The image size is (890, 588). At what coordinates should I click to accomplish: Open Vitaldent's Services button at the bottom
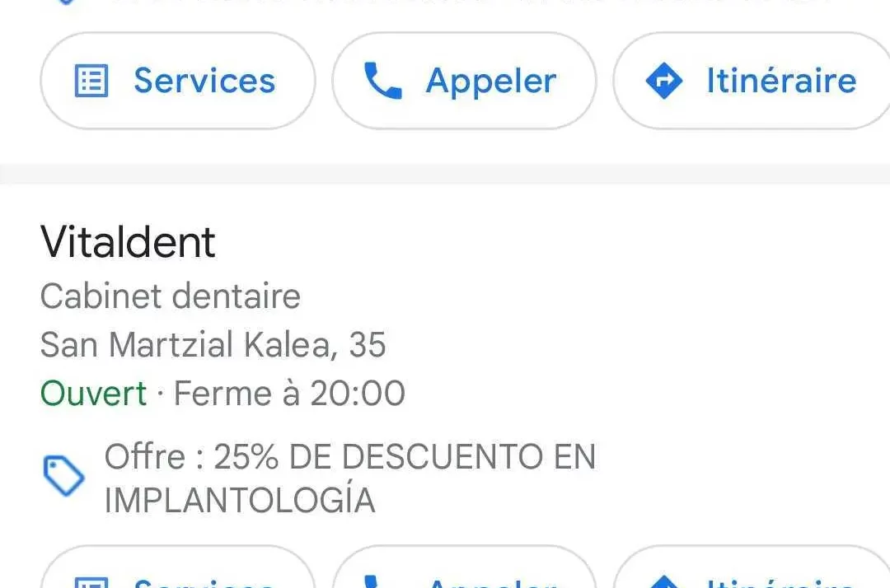point(178,567)
